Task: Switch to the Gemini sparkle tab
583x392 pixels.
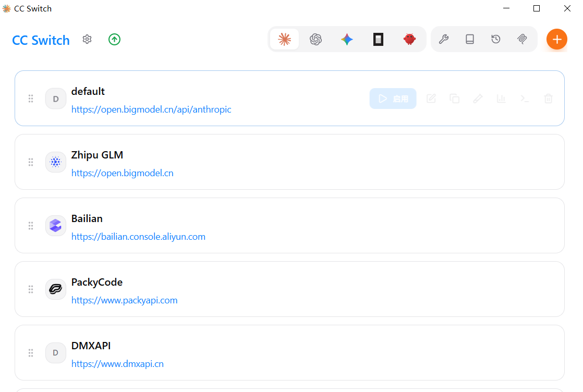Action: point(347,39)
